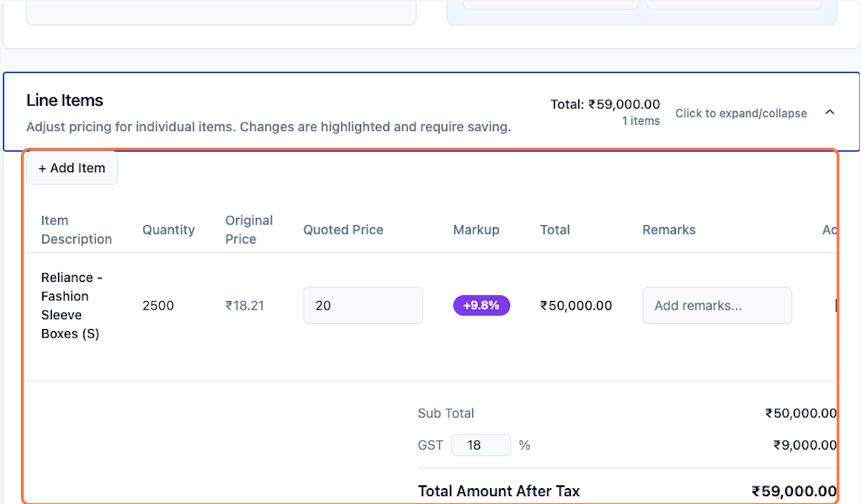Click the header Total ₹59,000.00 summary

pyautogui.click(x=605, y=105)
